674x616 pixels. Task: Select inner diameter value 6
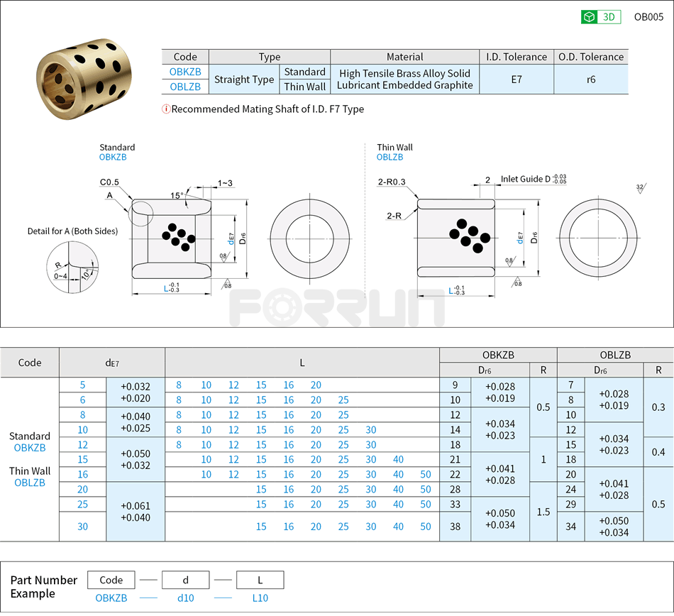coord(82,400)
